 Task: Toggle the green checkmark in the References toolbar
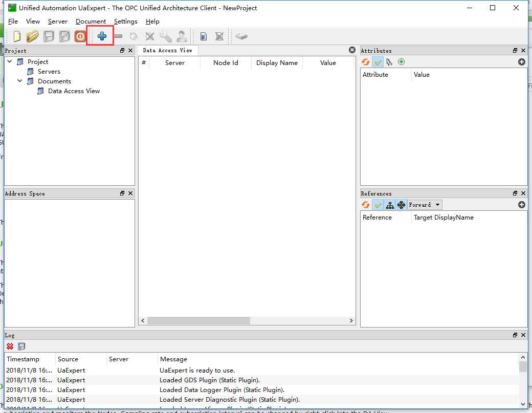(378, 205)
